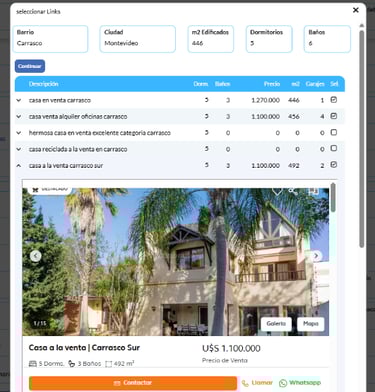Edit the Baños field
The image size is (375, 392).
click(327, 39)
